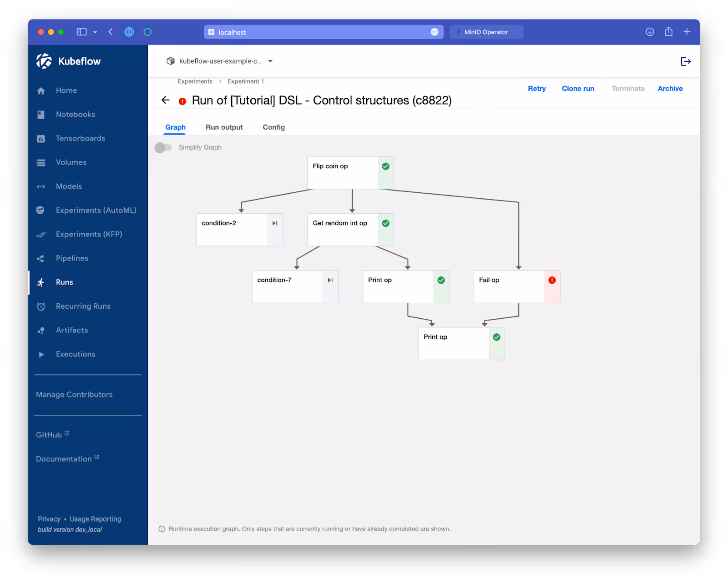The height and width of the screenshot is (582, 728).
Task: Click the Recurring Runs clock icon
Action: click(41, 306)
